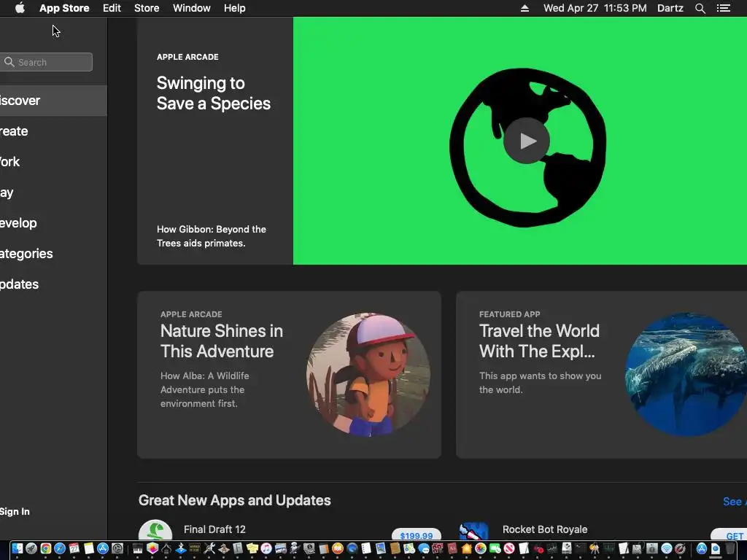
Task: Open the Work section in the sidebar
Action: click(53, 162)
